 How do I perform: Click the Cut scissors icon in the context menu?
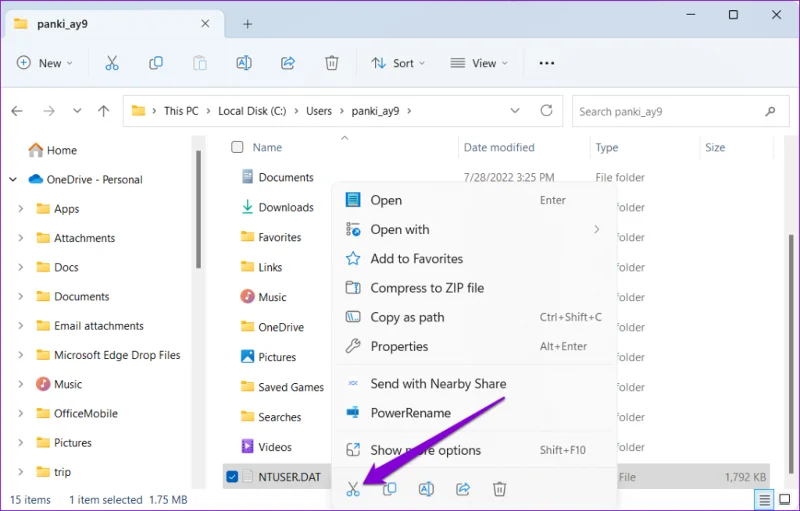[x=353, y=489]
